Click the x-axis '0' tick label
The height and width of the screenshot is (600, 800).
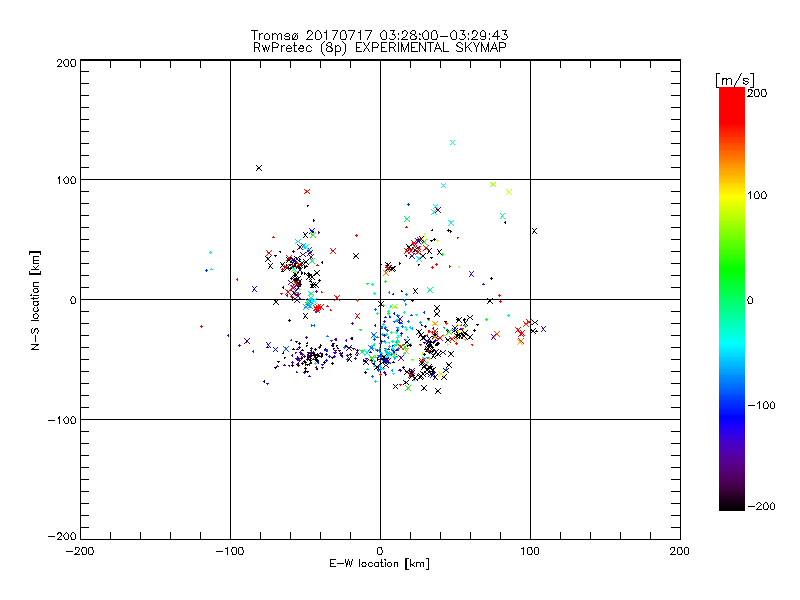point(380,551)
